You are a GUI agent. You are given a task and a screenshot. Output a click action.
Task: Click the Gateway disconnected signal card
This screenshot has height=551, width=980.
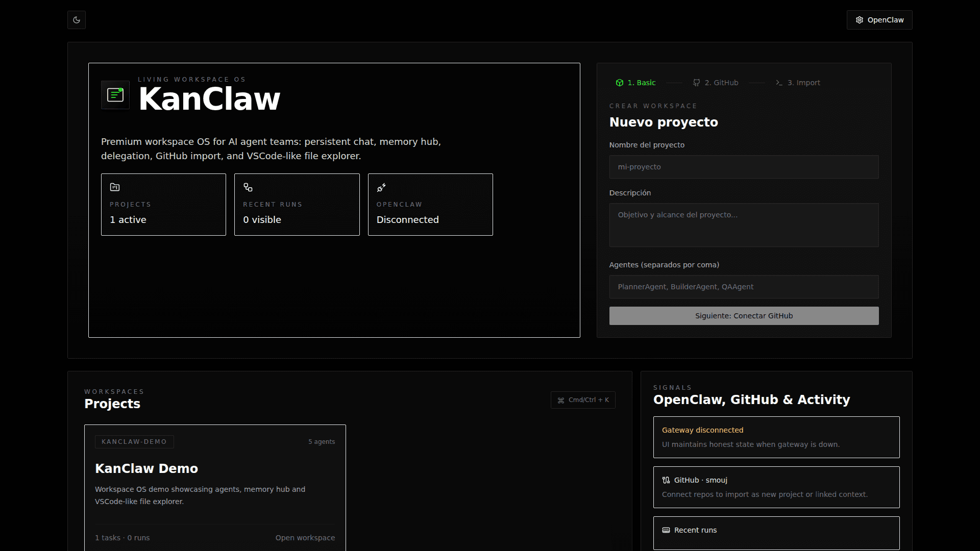click(776, 437)
